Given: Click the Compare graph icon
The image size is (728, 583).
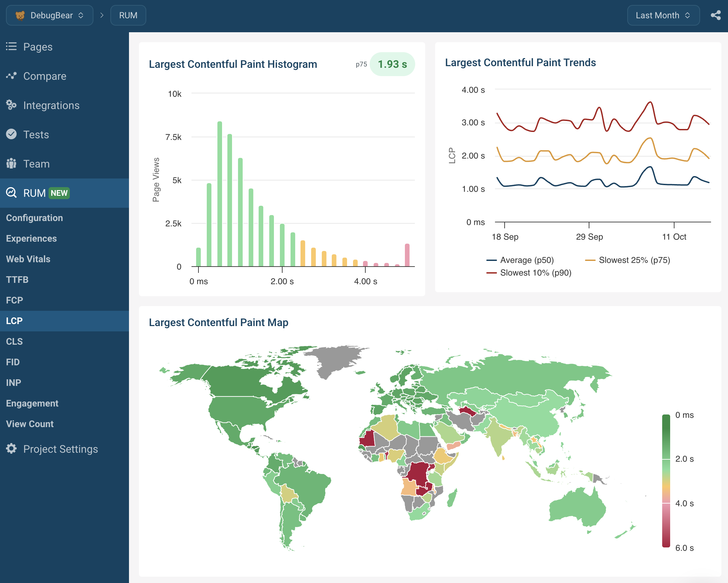Looking at the screenshot, I should click(x=11, y=76).
